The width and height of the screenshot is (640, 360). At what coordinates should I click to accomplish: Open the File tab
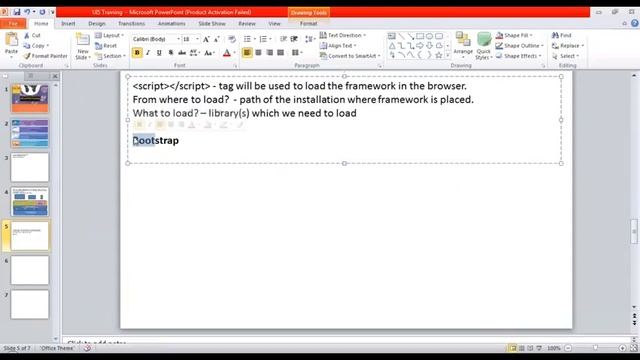click(13, 24)
